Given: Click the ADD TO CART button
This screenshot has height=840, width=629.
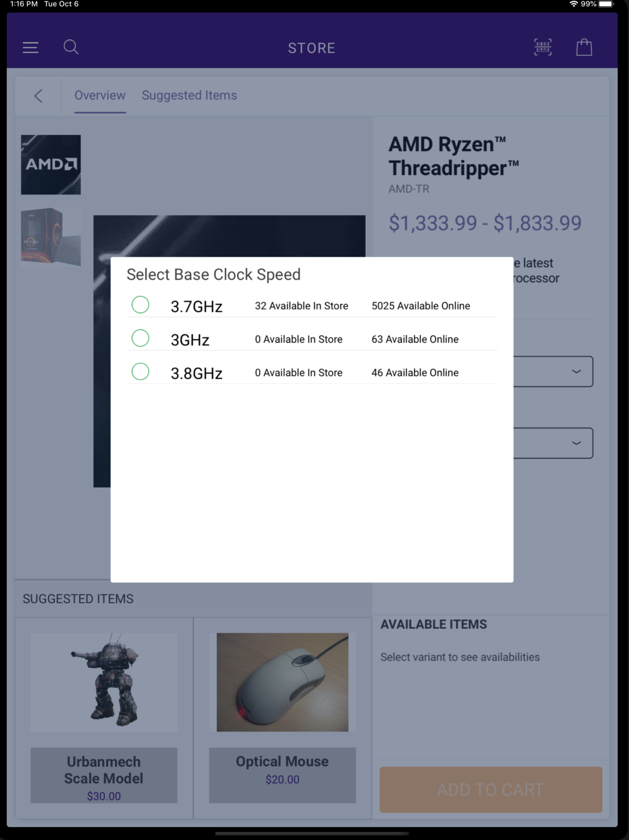Looking at the screenshot, I should pos(491,789).
